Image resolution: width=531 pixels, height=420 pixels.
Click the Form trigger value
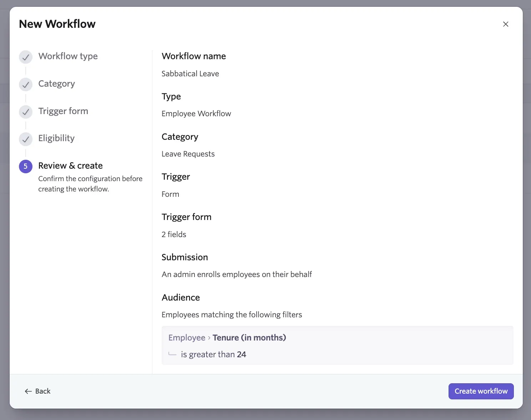coord(170,194)
